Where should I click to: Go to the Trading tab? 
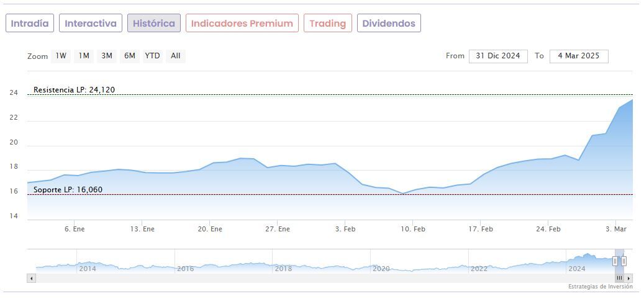[327, 24]
